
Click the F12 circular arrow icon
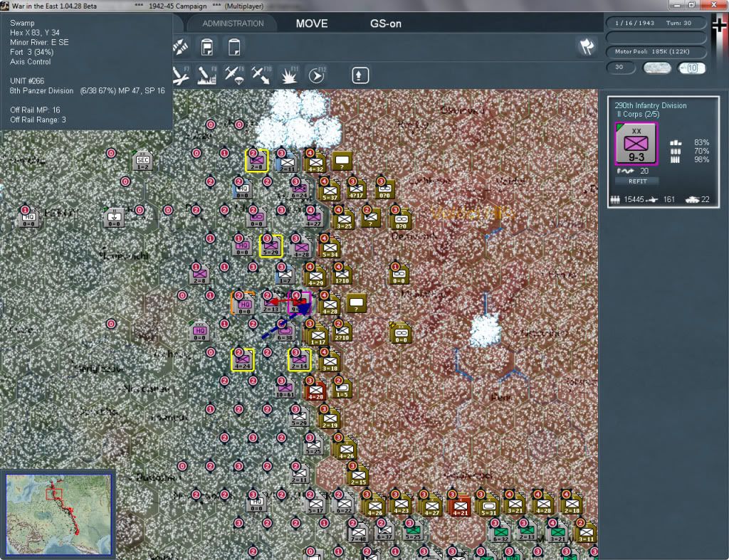click(x=317, y=75)
